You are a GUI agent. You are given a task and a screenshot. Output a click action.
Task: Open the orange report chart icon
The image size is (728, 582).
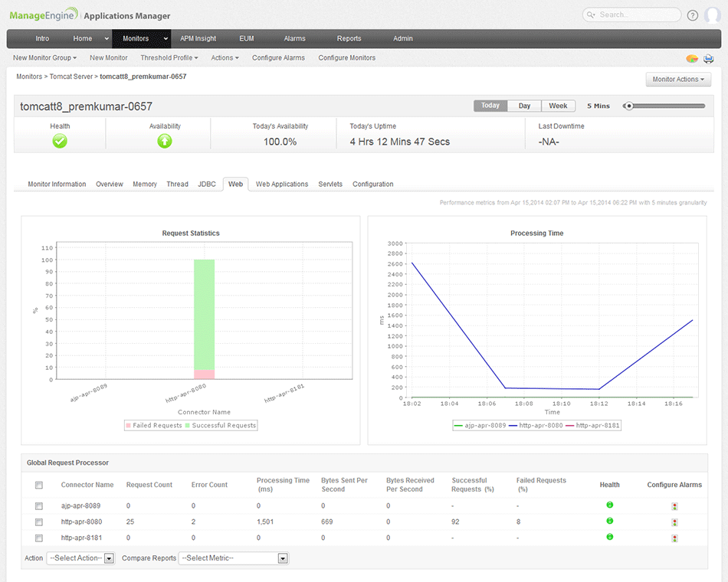pyautogui.click(x=692, y=58)
